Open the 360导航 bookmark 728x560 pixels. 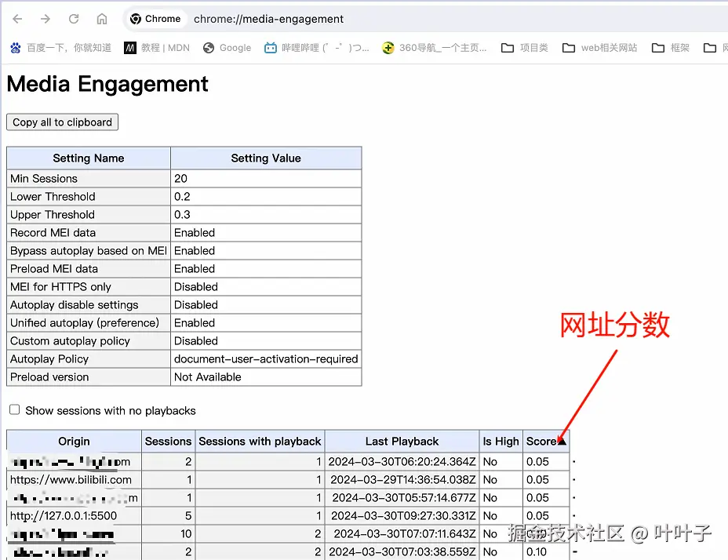[435, 48]
